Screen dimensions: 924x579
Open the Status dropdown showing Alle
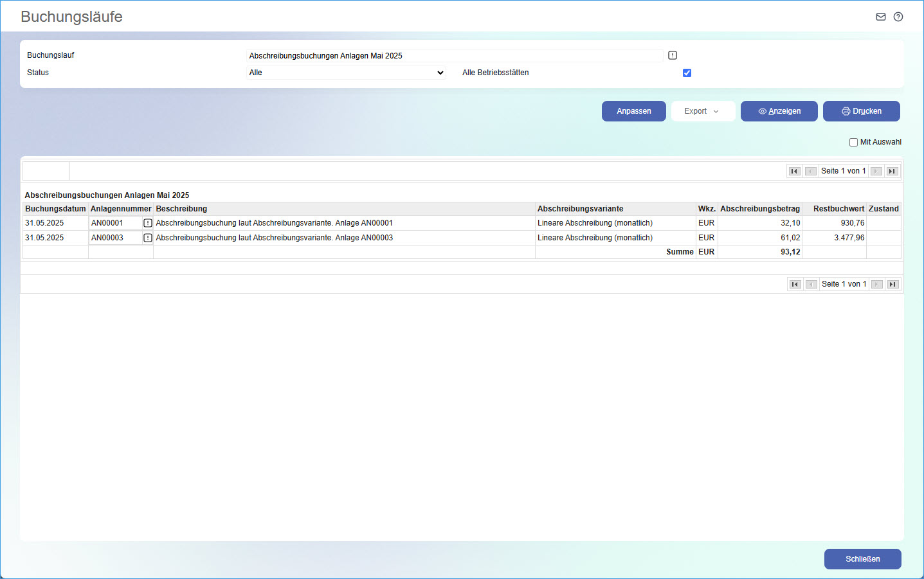click(347, 73)
